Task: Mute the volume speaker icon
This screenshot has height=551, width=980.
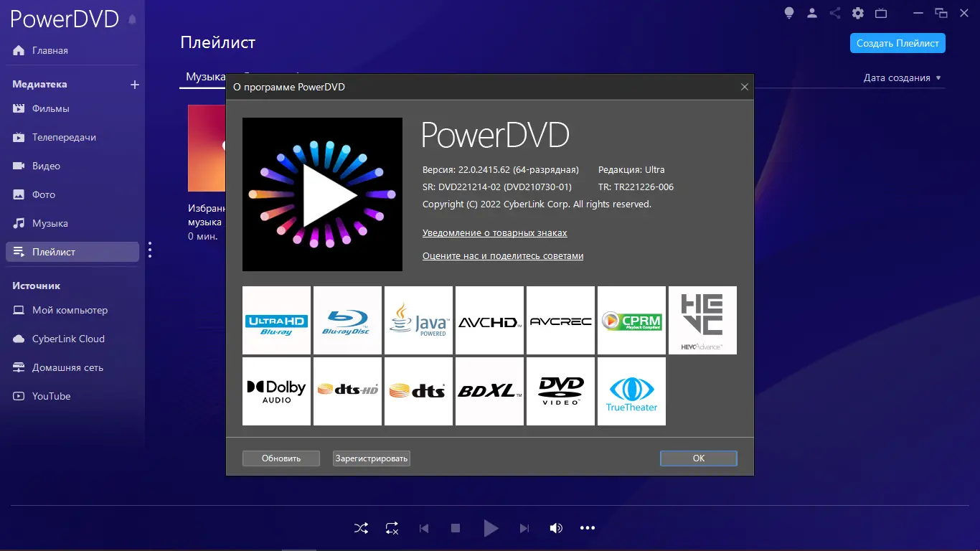Action: click(556, 529)
